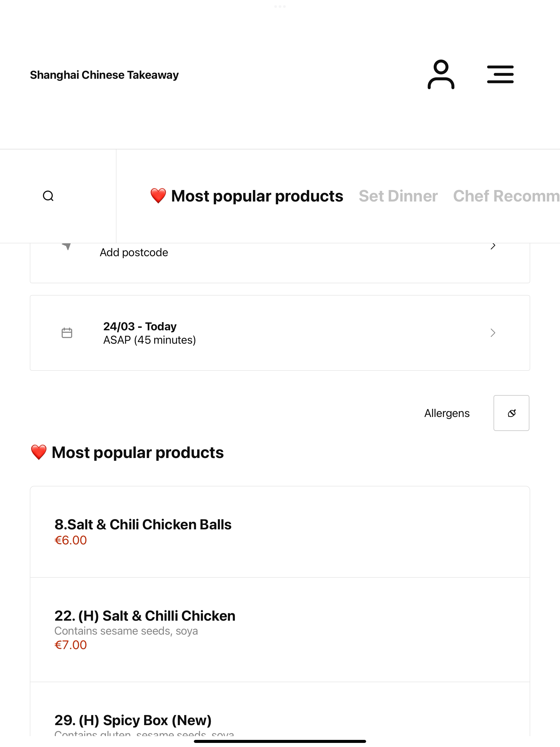560x747 pixels.
Task: Click the Shanghai Chinese Takeaway title
Action: click(x=104, y=75)
